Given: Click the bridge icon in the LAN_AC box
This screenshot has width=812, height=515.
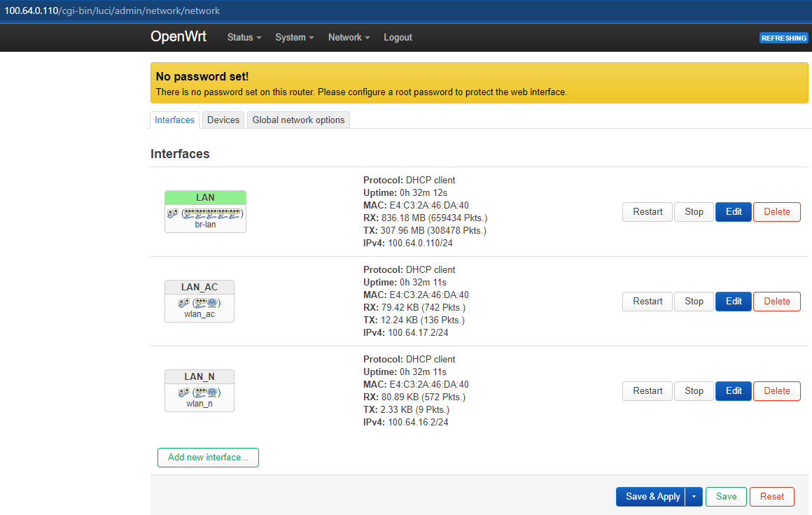Looking at the screenshot, I should pos(183,303).
